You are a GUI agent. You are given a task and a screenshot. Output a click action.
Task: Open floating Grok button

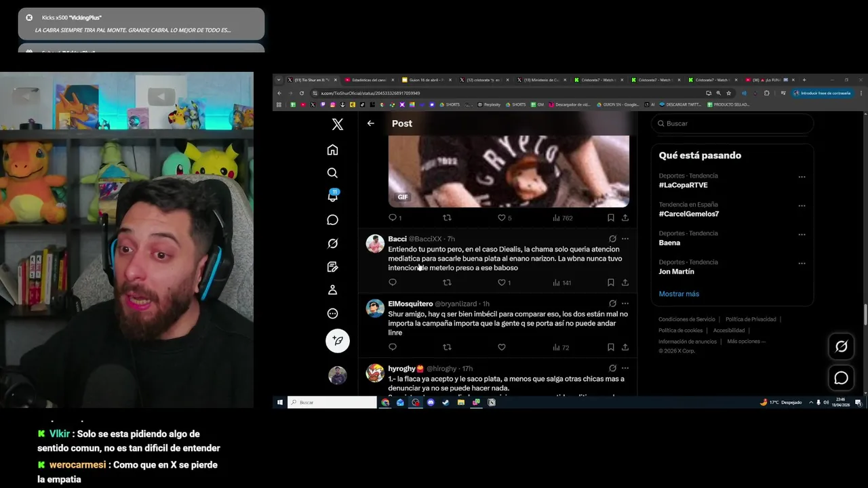point(842,346)
